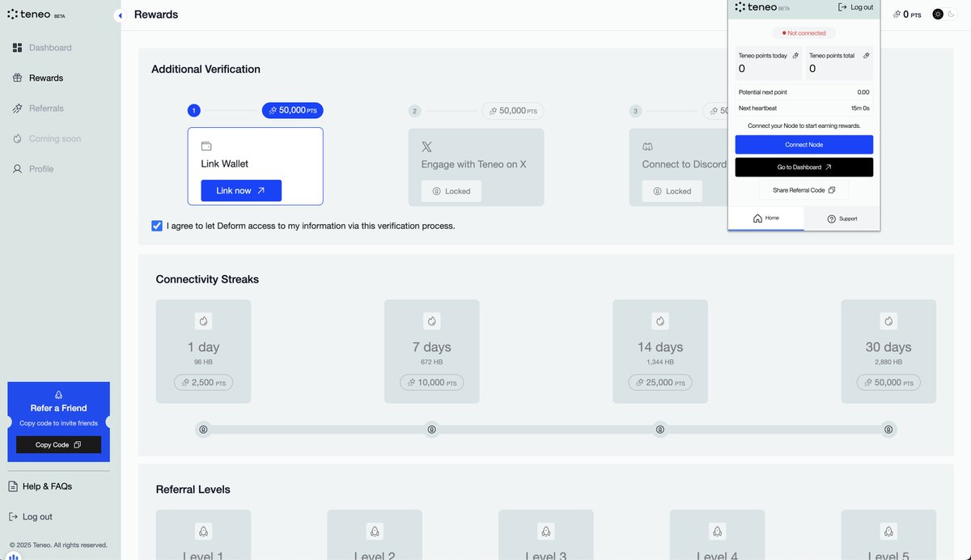Open Help & FAQs
971x560 pixels.
coord(40,486)
